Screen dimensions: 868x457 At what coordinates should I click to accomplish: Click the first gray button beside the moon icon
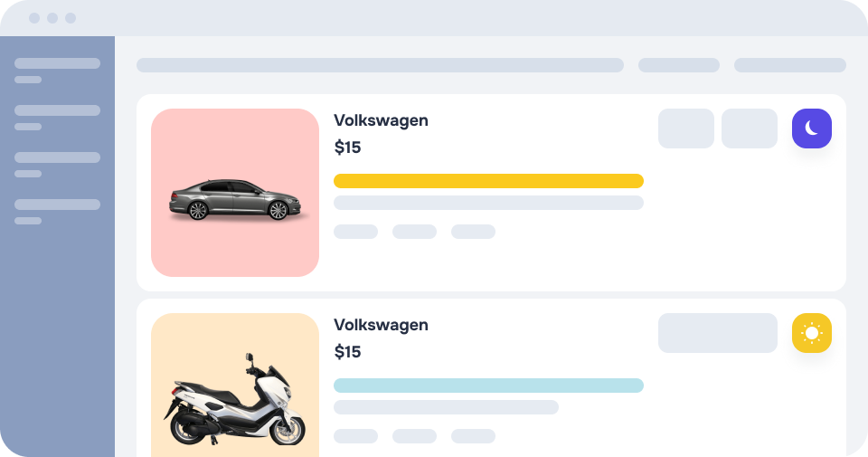tap(686, 129)
